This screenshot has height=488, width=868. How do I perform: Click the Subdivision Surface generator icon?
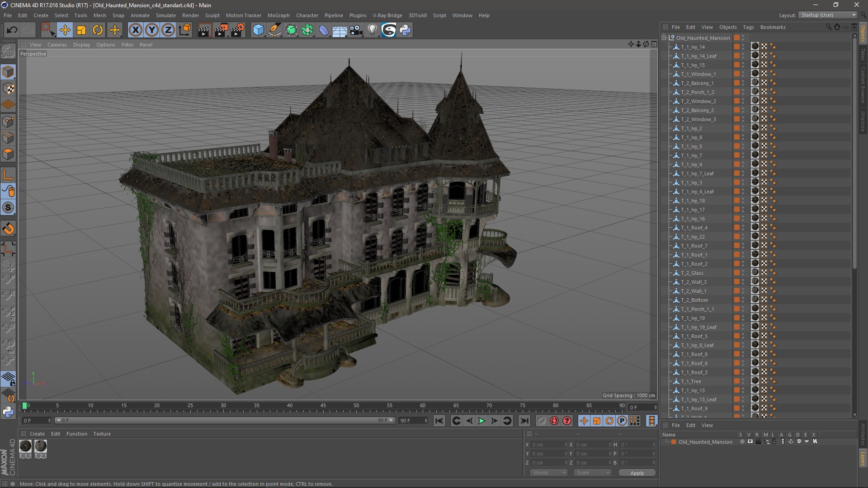[291, 30]
